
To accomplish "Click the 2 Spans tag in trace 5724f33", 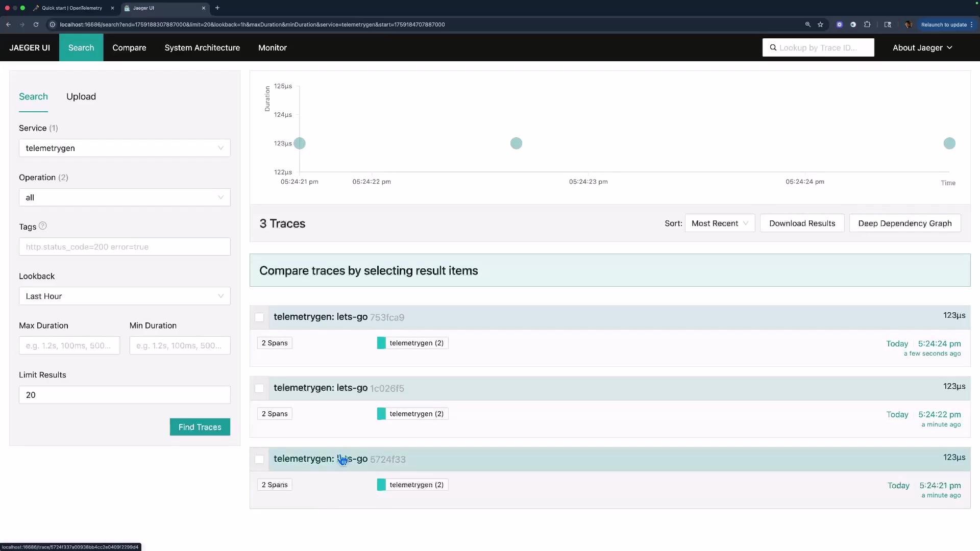I will pos(275,485).
